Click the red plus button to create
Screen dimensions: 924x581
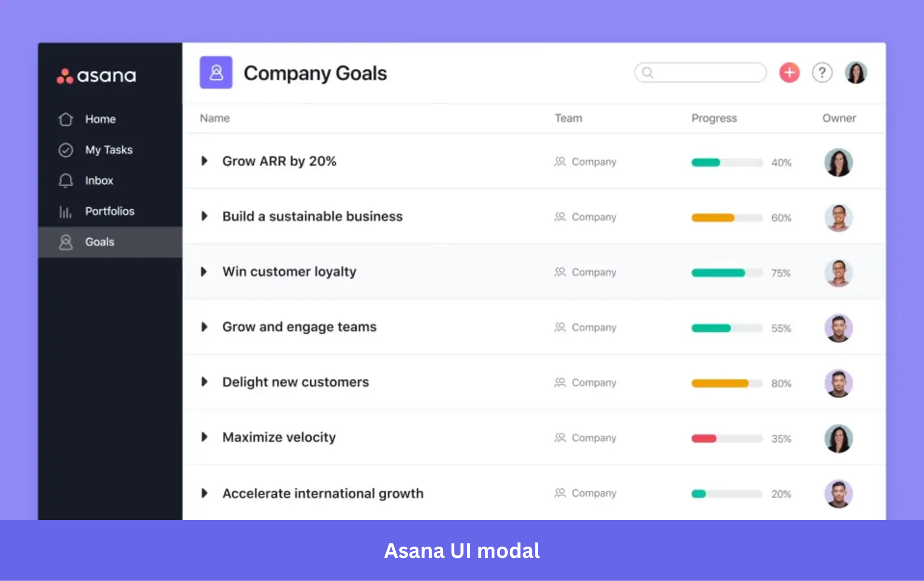(x=788, y=72)
